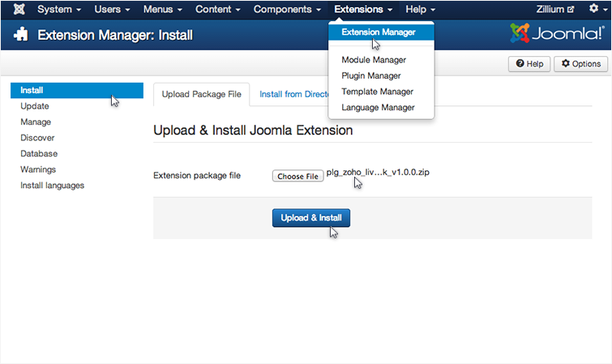Switch to Upload Package File tab

pyautogui.click(x=201, y=94)
